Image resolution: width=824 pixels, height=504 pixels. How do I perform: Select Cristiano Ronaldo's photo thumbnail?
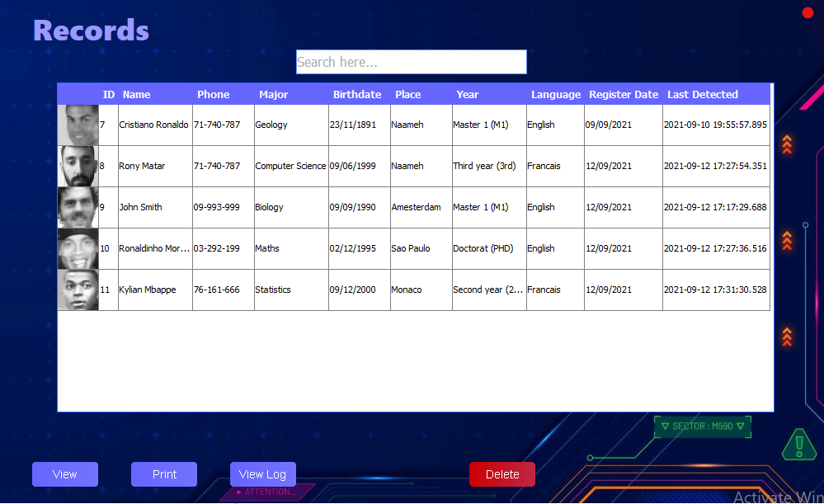pos(78,125)
